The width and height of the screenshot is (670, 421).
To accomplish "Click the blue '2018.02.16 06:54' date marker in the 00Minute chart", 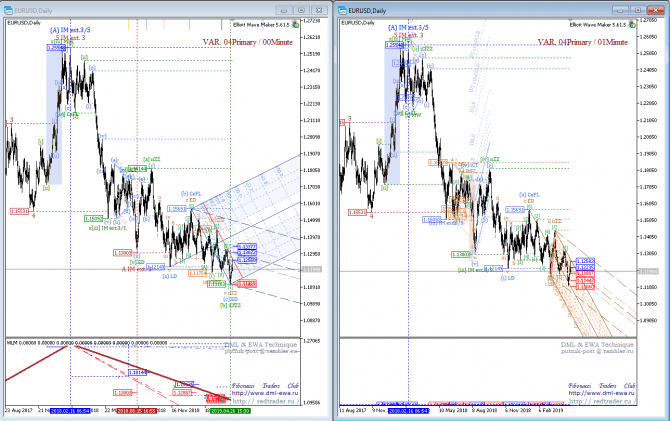I will [x=70, y=411].
